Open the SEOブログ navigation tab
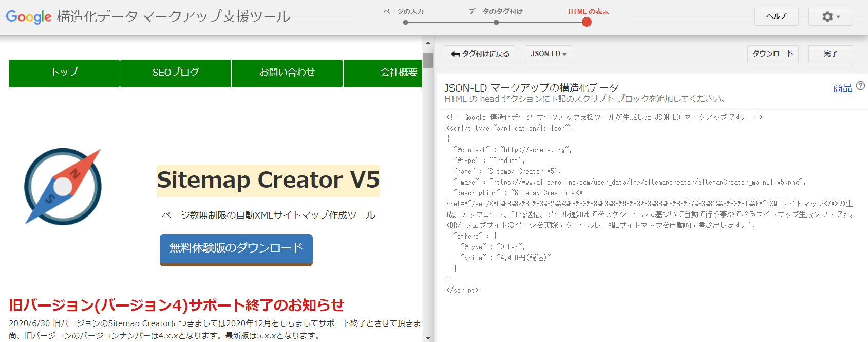 (176, 74)
